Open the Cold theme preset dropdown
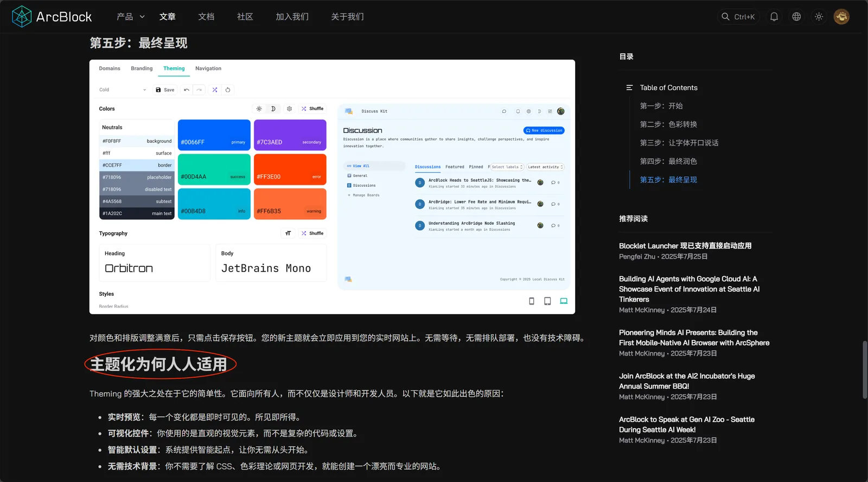This screenshot has height=482, width=868. pyautogui.click(x=123, y=90)
